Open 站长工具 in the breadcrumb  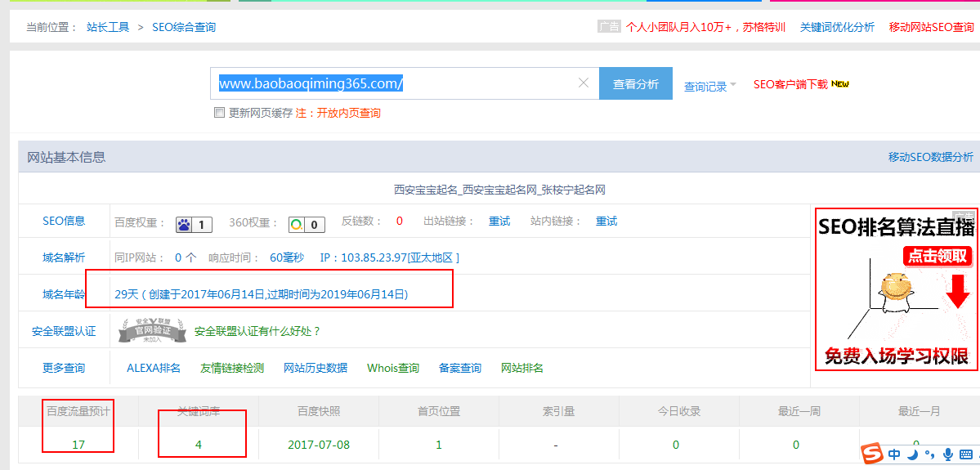click(108, 27)
